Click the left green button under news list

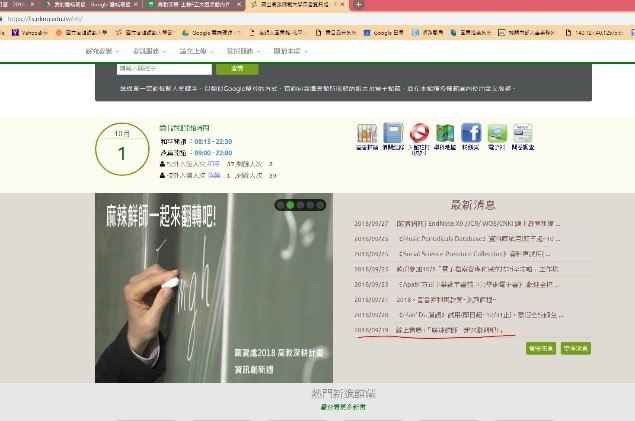[x=541, y=348]
